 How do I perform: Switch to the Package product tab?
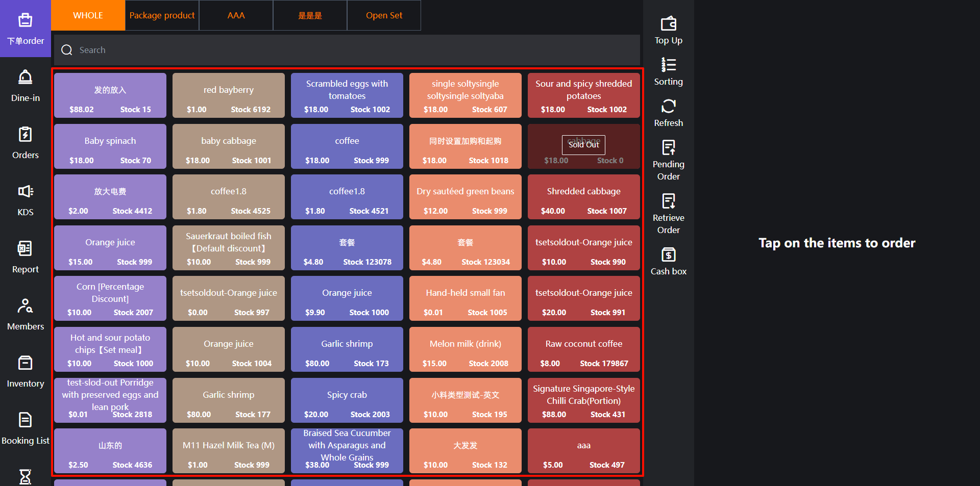162,15
